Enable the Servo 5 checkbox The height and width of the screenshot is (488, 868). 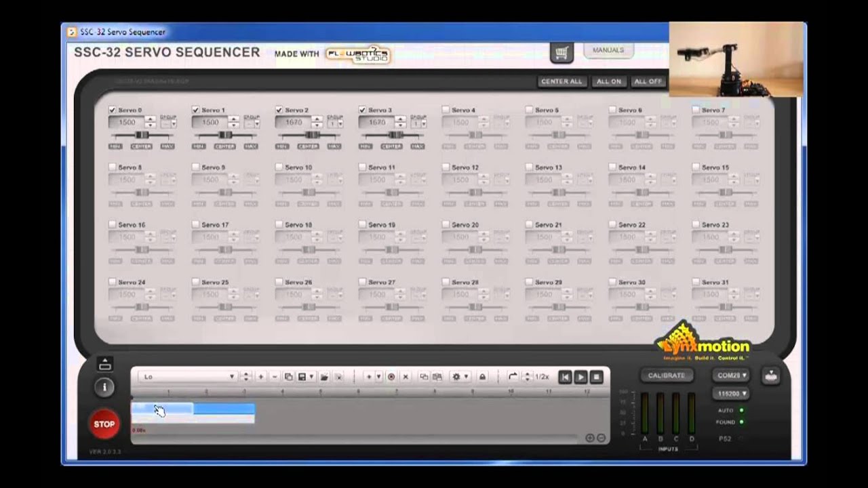coord(529,110)
